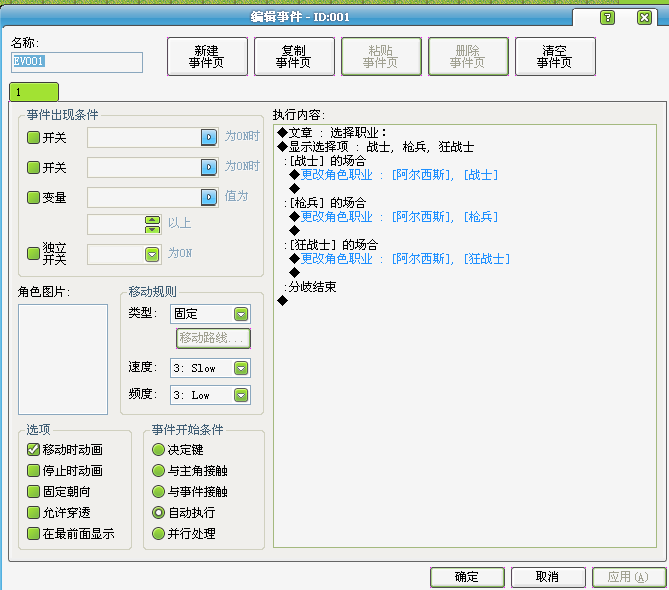Select the 与事件接触 trigger radio button

tap(158, 491)
